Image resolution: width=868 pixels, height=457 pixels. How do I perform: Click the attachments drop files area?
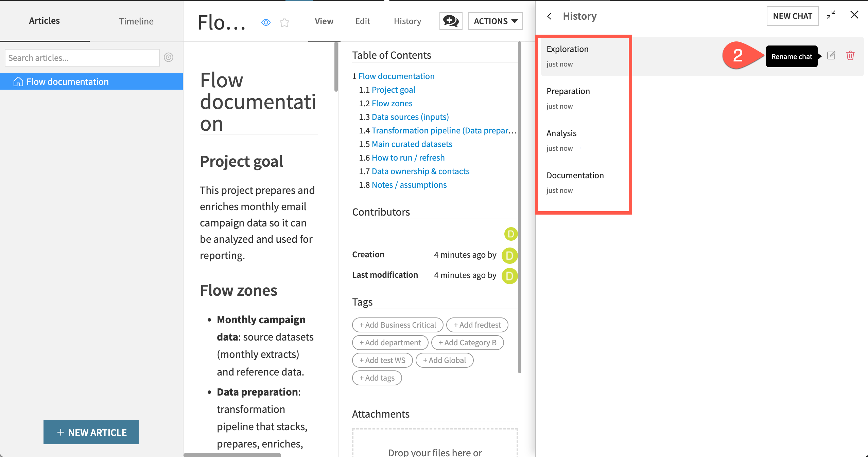click(x=435, y=443)
